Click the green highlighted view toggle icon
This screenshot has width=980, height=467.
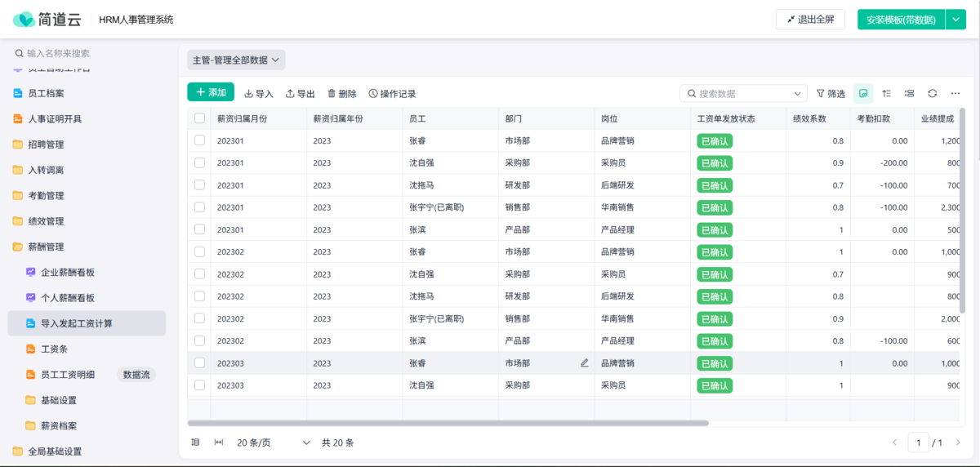tap(863, 94)
